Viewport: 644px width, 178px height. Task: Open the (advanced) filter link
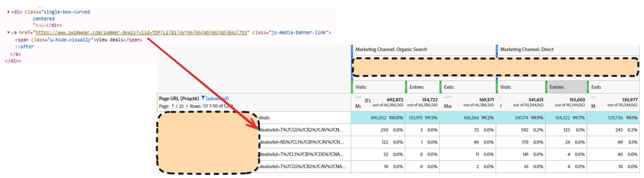(x=217, y=99)
